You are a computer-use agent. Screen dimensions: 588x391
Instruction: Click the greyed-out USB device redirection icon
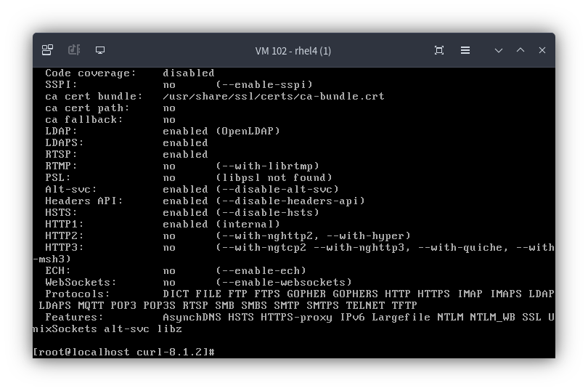[74, 50]
